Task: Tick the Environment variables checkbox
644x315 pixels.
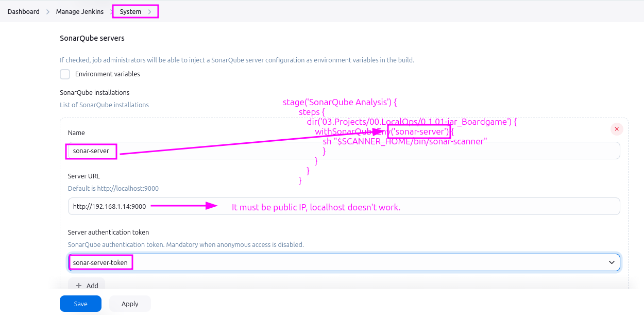Action: (x=65, y=74)
